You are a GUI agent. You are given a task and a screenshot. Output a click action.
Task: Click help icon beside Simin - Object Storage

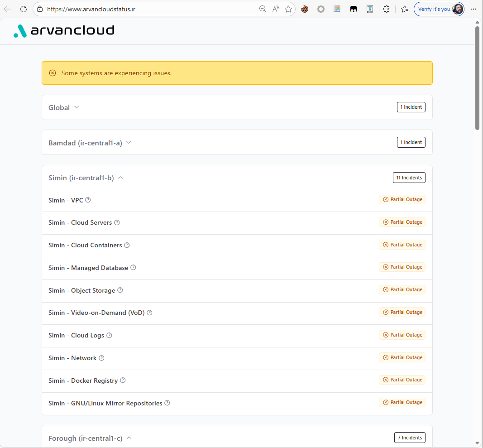120,290
